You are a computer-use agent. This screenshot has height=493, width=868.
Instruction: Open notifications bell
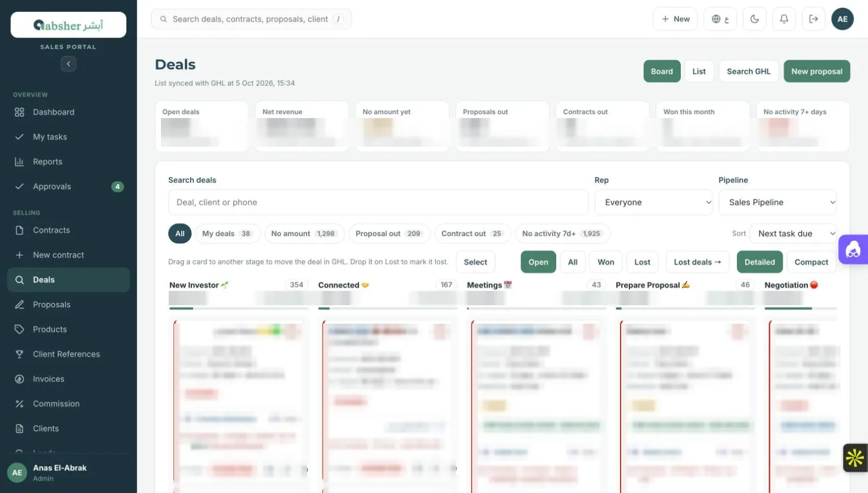point(784,19)
